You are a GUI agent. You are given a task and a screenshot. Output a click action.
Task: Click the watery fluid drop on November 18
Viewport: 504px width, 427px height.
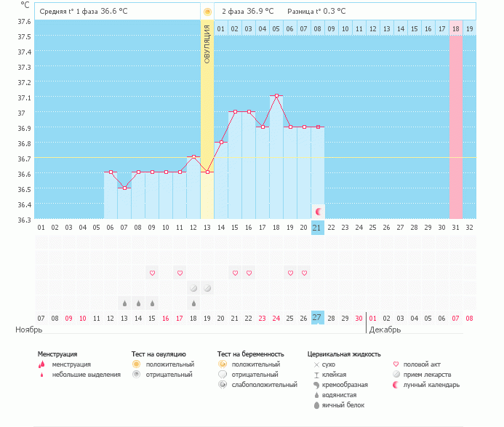(x=193, y=303)
